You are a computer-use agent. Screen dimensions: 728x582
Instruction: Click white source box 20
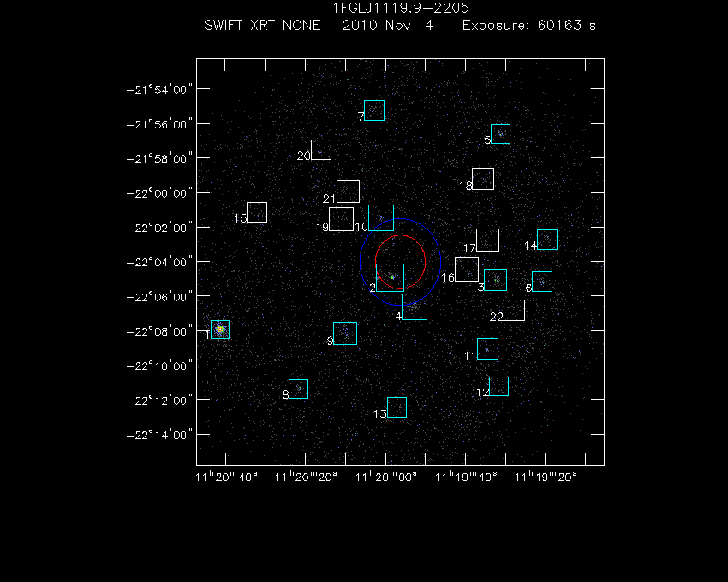tap(321, 150)
